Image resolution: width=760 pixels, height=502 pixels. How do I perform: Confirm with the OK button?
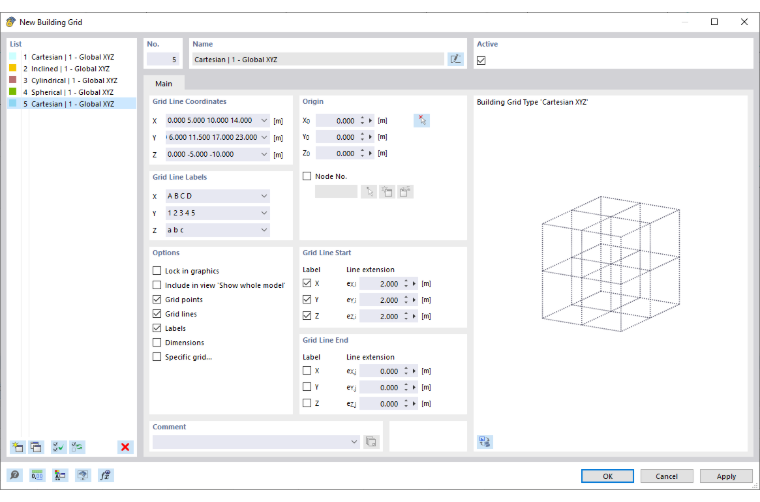click(x=607, y=476)
